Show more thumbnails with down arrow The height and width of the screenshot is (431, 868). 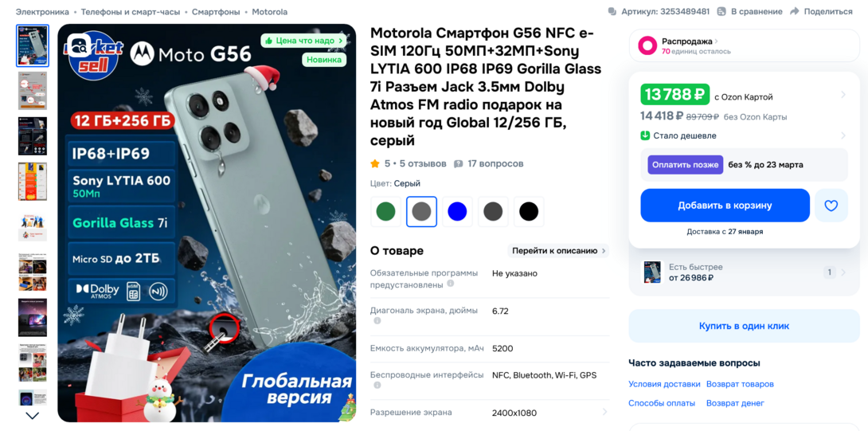click(x=33, y=416)
